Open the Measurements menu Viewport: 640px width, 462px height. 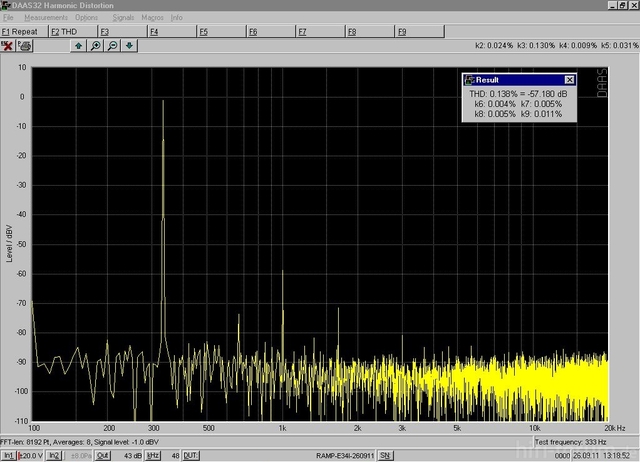click(x=46, y=18)
